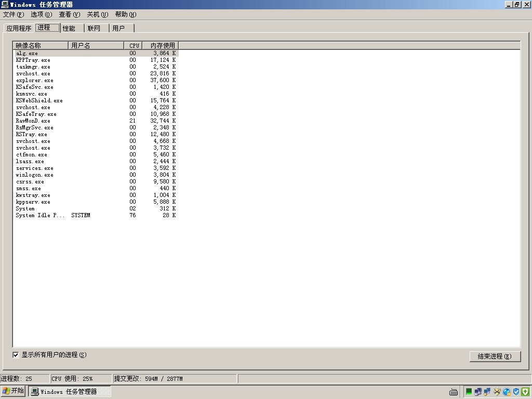
Task: Sort by 映像名称 column header
Action: (41, 46)
